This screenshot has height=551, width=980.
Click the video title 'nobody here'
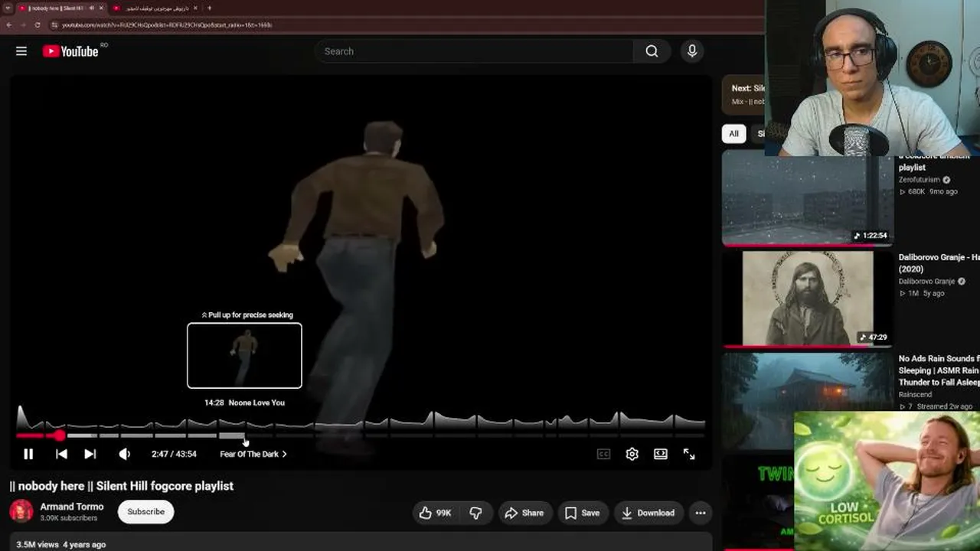point(122,486)
